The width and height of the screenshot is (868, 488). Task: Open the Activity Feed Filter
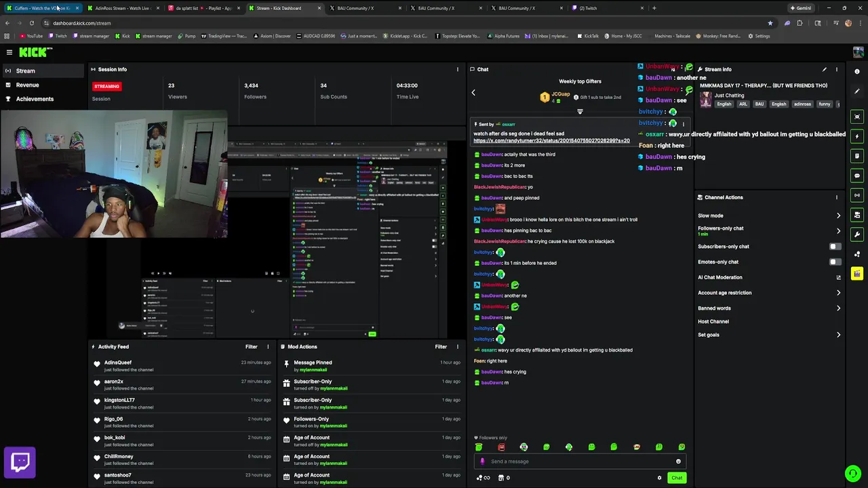tap(251, 346)
